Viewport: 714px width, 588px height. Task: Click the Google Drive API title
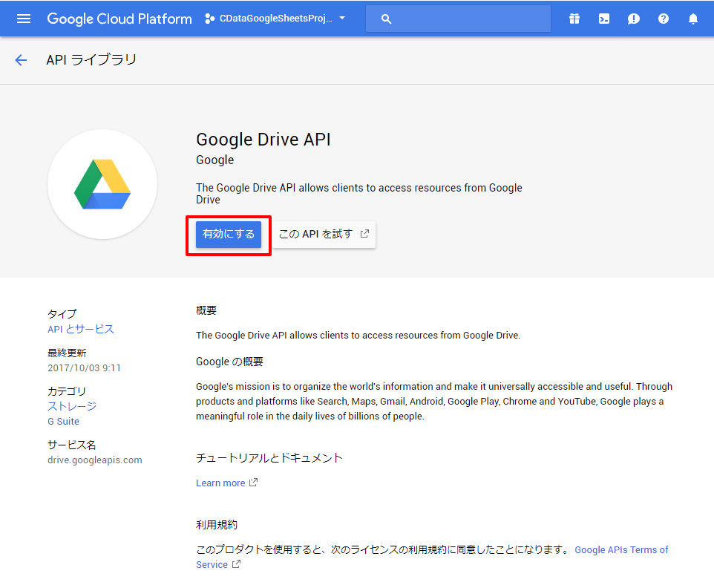[263, 140]
